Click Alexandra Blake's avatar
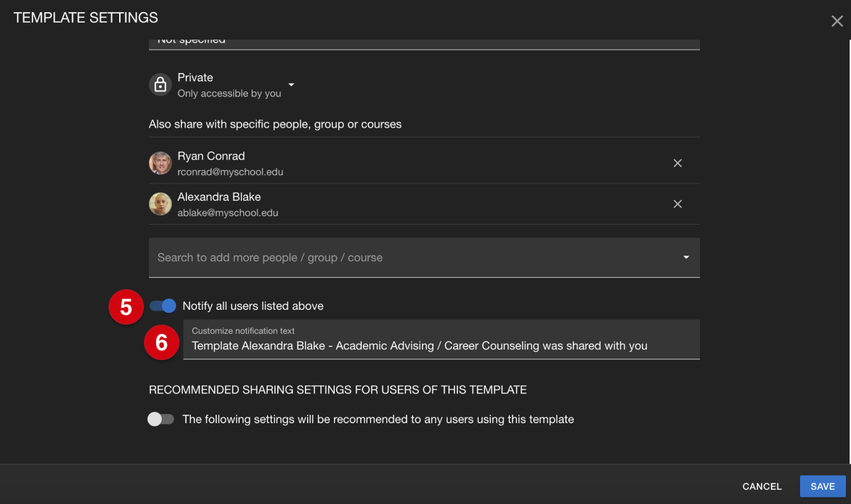 [x=161, y=204]
